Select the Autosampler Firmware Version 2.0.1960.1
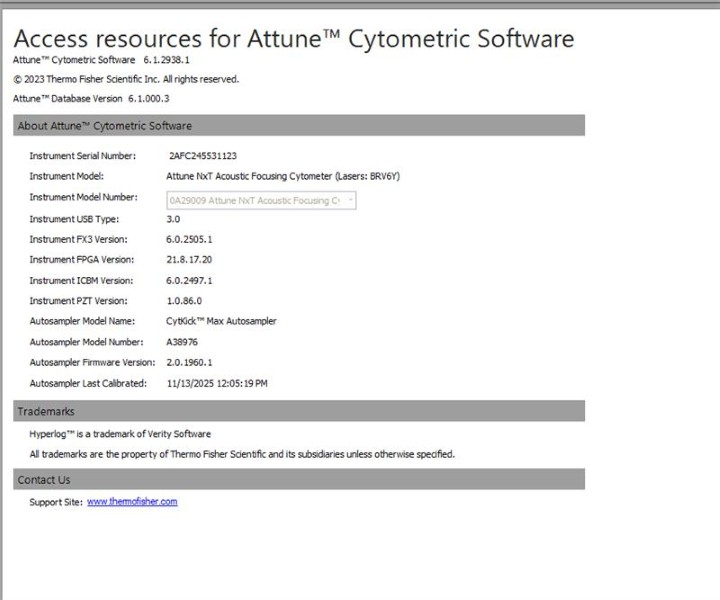This screenshot has height=600, width=720. 189,362
